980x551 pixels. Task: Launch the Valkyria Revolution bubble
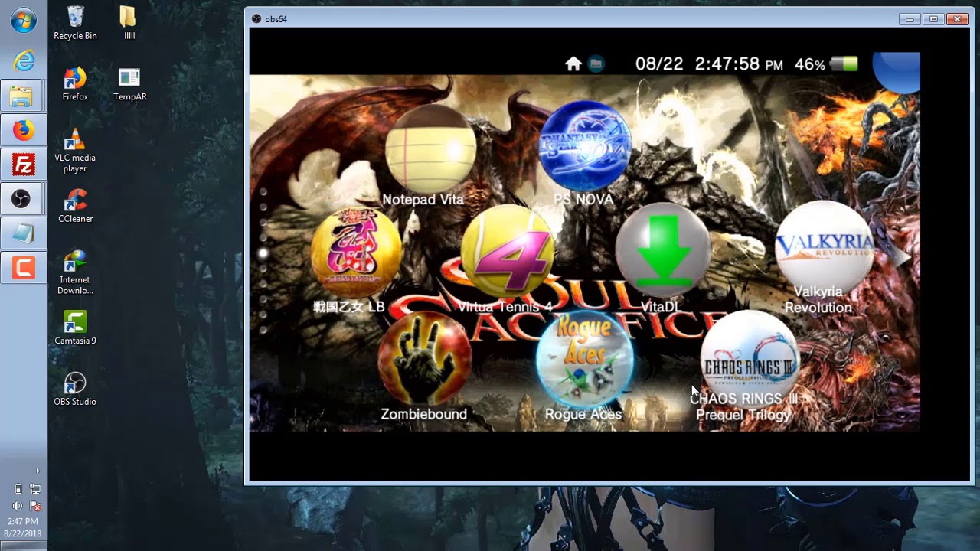824,246
